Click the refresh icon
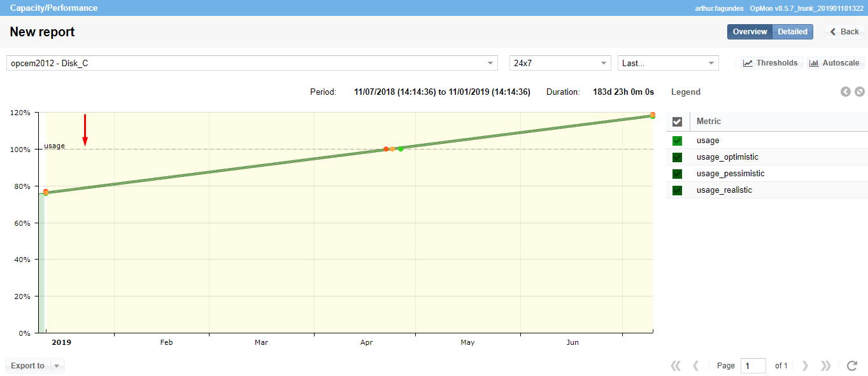868x376 pixels. [x=852, y=366]
